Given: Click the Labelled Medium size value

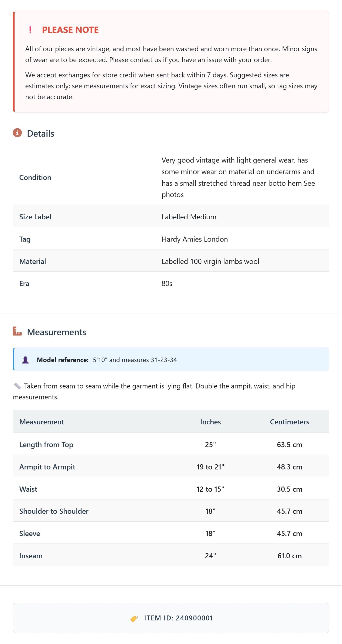Looking at the screenshot, I should click(189, 217).
